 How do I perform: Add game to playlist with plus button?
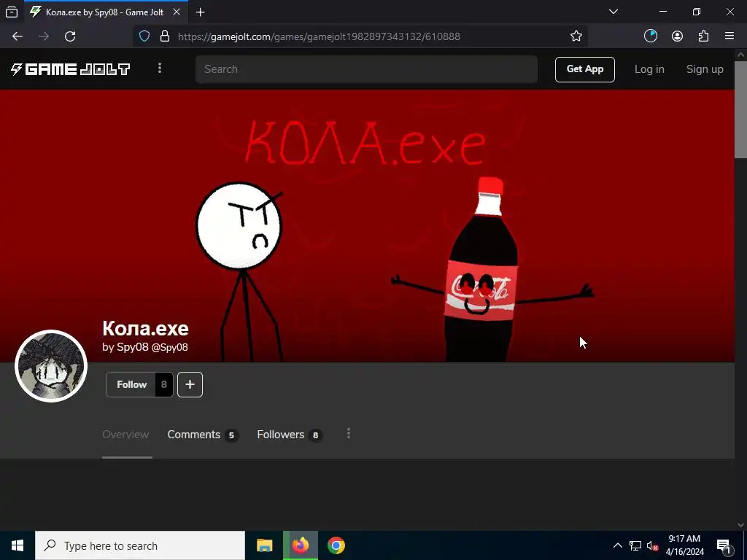pos(190,384)
